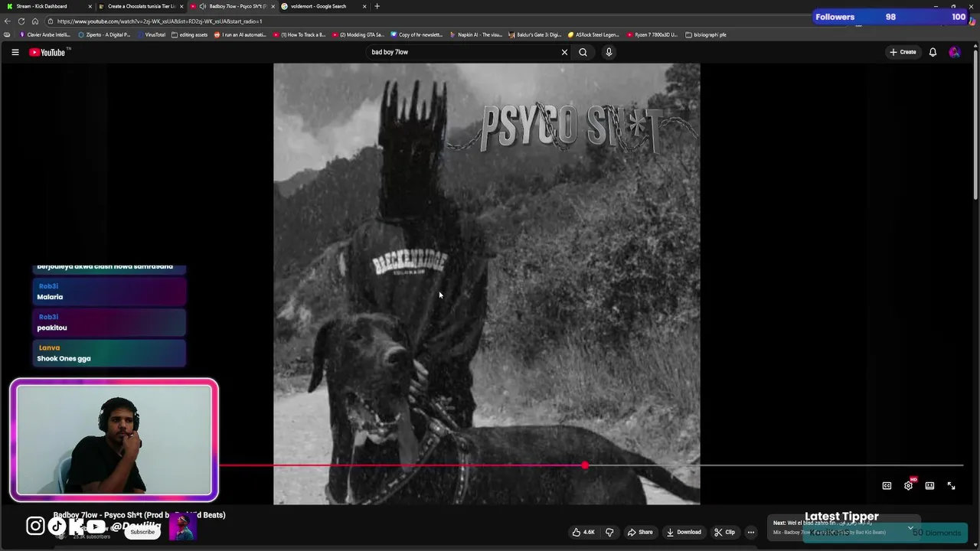Seek using the red progress bar handle

click(x=585, y=465)
